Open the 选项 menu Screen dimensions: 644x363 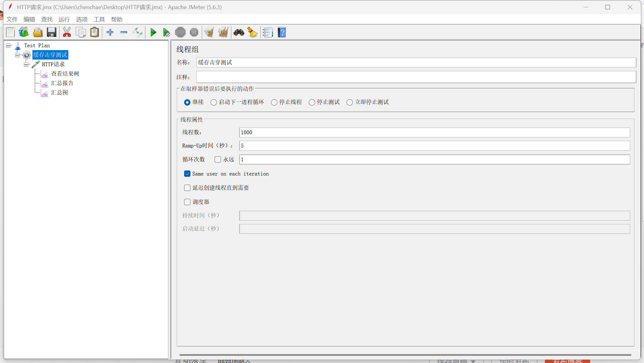pyautogui.click(x=82, y=19)
